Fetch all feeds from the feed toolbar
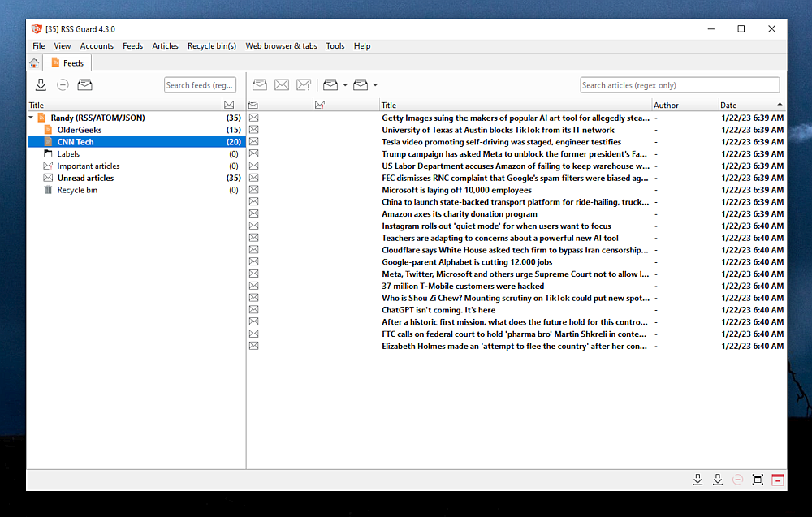This screenshot has height=517, width=812. click(x=41, y=85)
